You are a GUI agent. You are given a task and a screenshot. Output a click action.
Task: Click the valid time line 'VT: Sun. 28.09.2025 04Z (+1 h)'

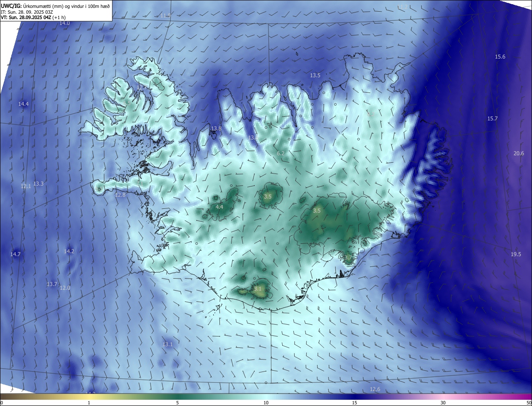(33, 17)
